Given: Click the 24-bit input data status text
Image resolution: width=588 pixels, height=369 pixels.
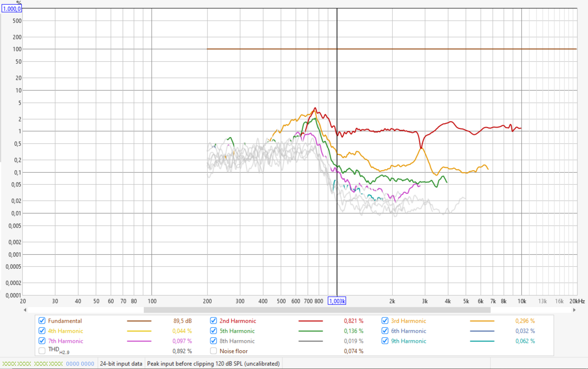Looking at the screenshot, I should (121, 364).
